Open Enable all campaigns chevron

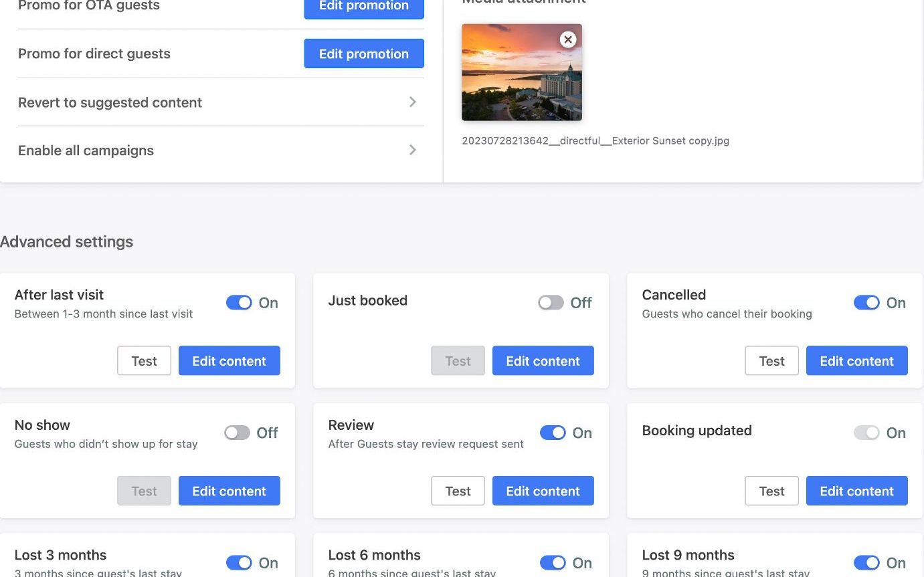tap(413, 150)
